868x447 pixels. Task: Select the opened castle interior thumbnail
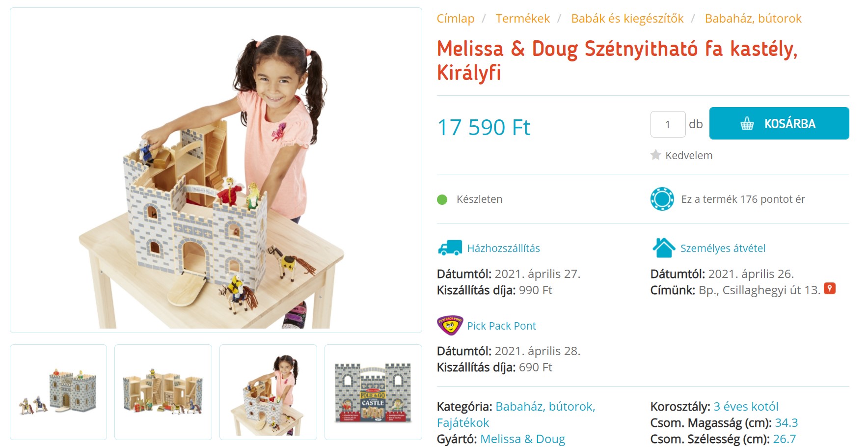pyautogui.click(x=163, y=392)
